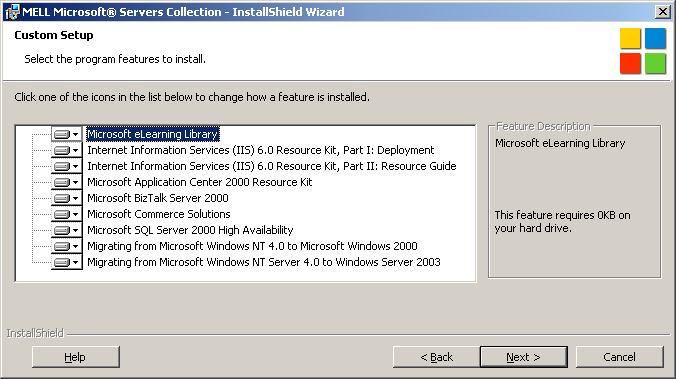This screenshot has height=379, width=676.
Task: Open install dropdown for Migrating to Windows Server 2003
Action: 66,262
